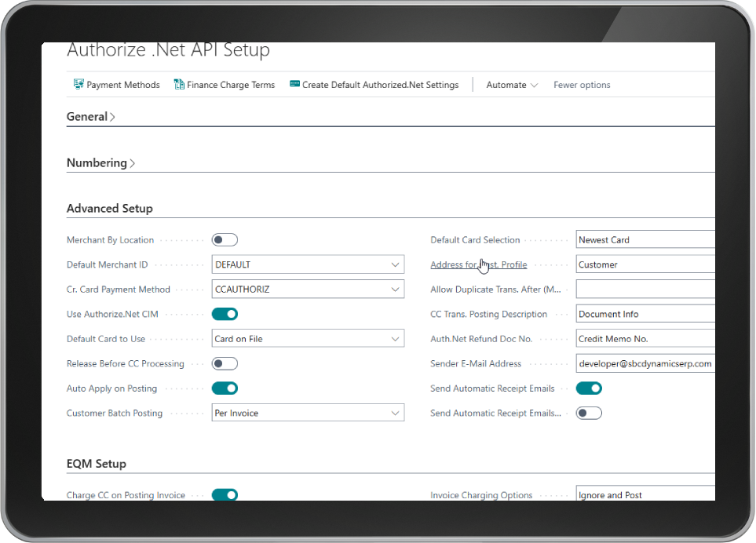This screenshot has width=756, height=543.
Task: Click Sender E-Mail Address field
Action: [645, 363]
